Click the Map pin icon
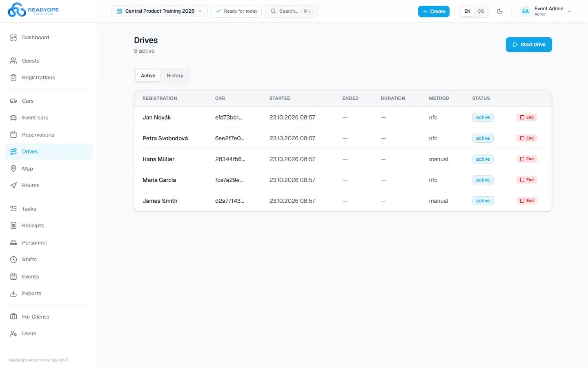The height and width of the screenshot is (368, 588). pos(13,169)
